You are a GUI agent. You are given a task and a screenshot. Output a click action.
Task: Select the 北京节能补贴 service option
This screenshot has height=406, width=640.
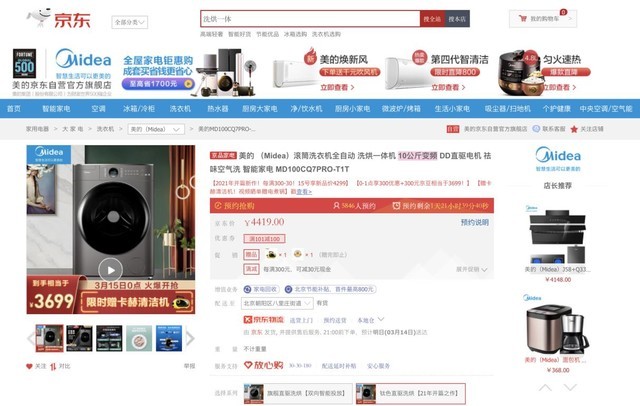(330, 289)
